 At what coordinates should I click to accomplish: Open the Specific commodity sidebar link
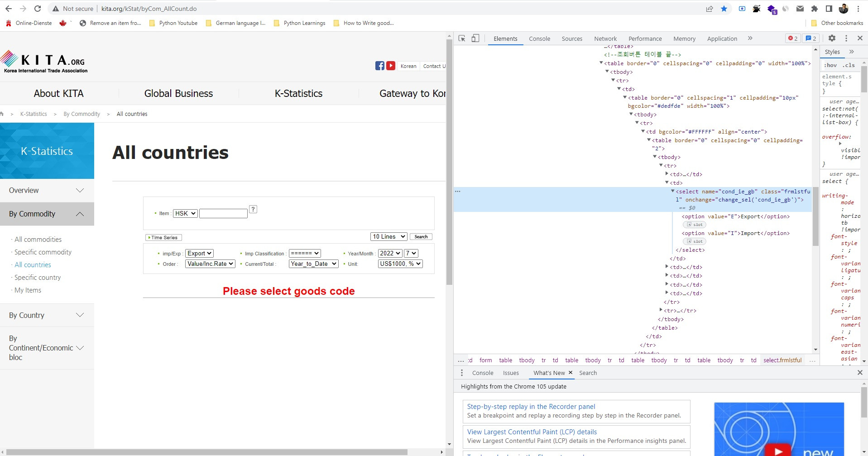pos(43,252)
